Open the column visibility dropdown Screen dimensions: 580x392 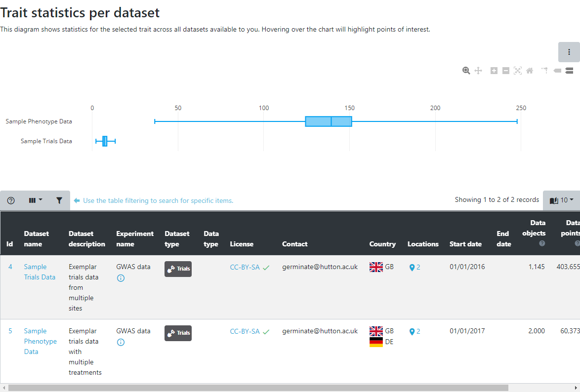[35, 200]
